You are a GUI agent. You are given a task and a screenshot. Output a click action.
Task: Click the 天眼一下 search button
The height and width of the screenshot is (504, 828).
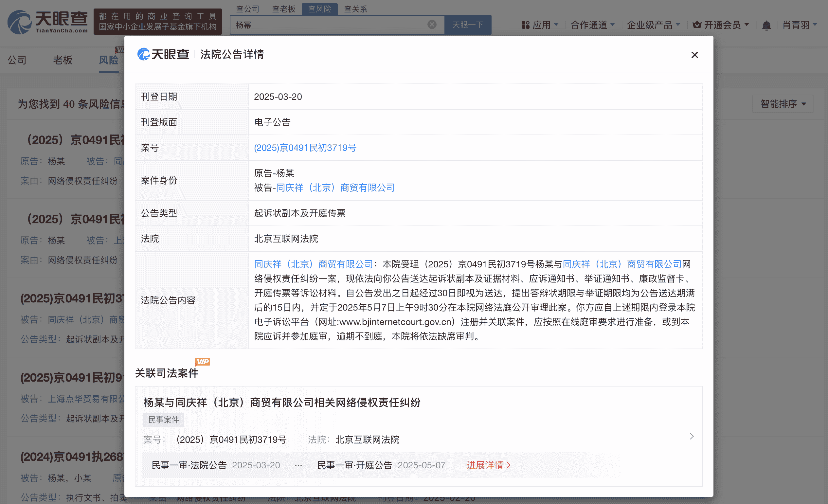[x=468, y=24]
